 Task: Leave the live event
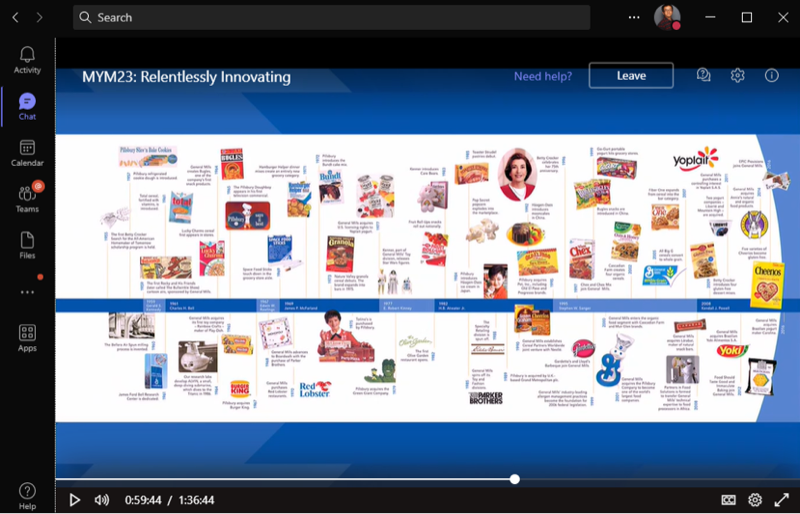tap(631, 76)
